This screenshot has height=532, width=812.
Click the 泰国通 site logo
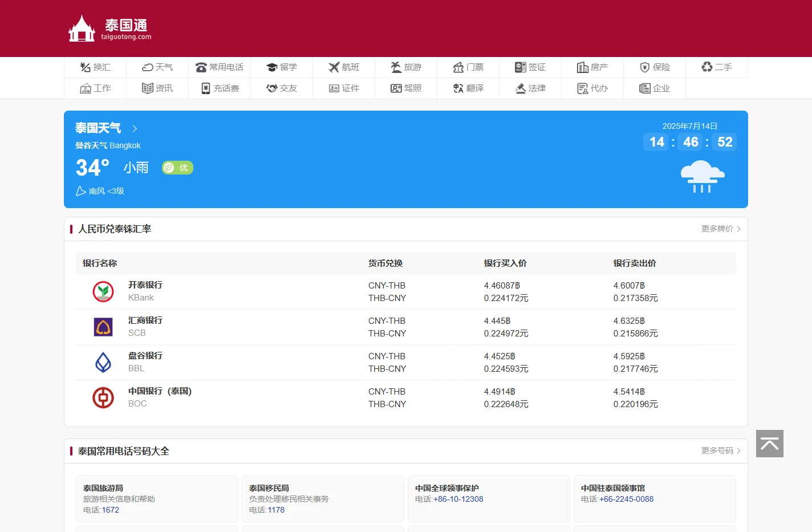coord(110,29)
